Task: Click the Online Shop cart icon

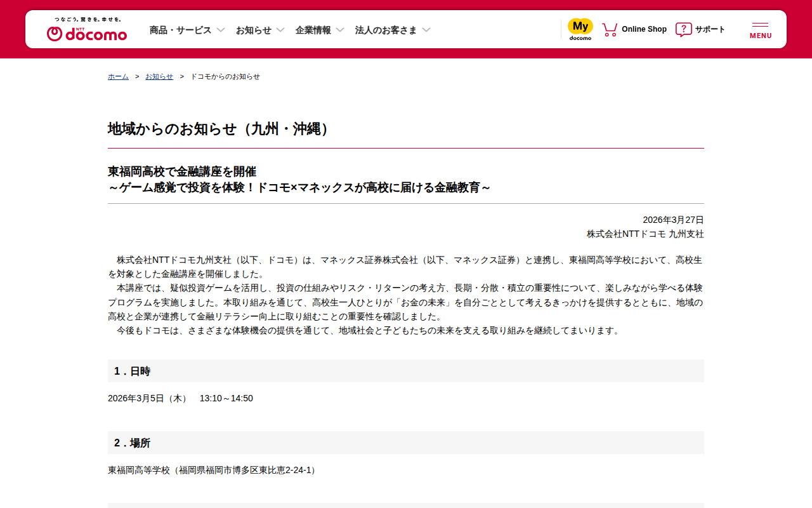Action: pos(610,29)
